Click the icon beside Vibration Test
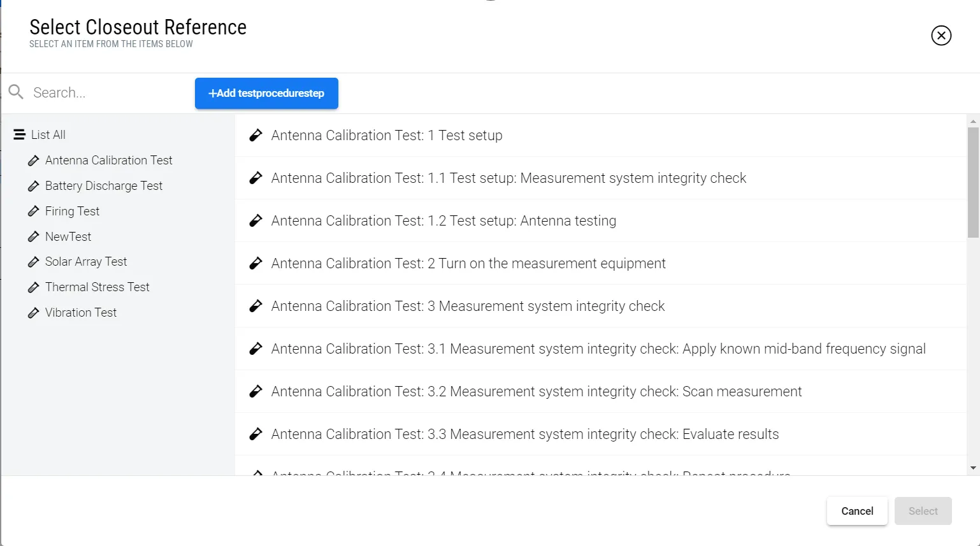Viewport: 980px width, 546px height. coord(34,313)
